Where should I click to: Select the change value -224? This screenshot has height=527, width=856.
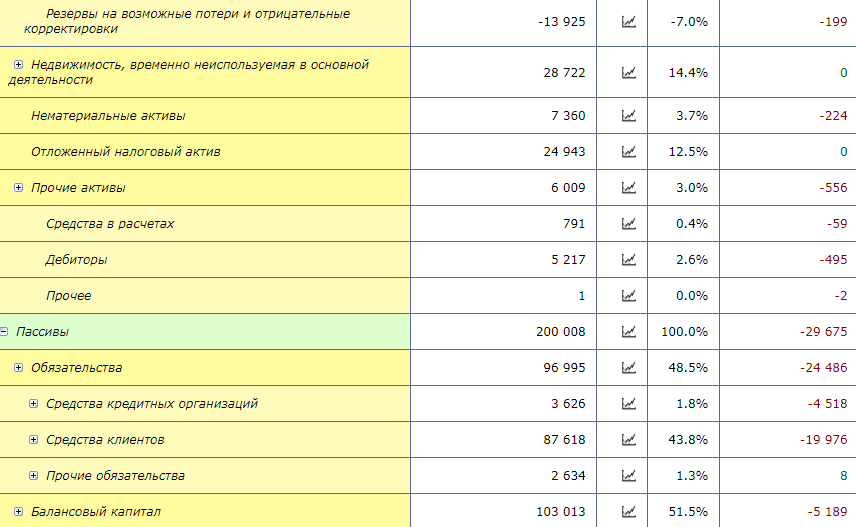[x=834, y=116]
